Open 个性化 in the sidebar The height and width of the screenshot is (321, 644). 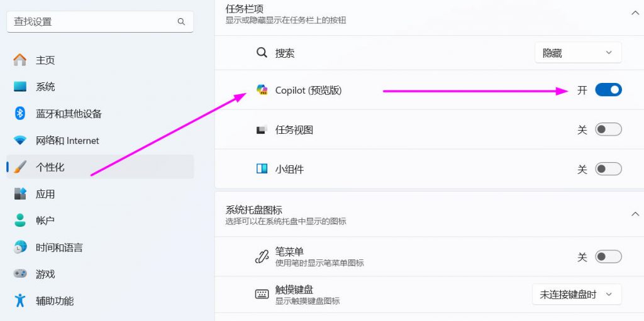[50, 167]
